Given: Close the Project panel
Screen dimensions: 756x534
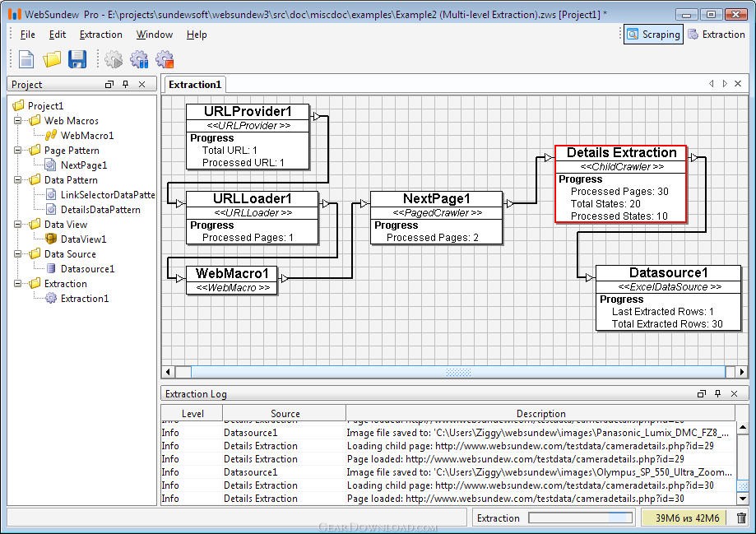Looking at the screenshot, I should [141, 85].
